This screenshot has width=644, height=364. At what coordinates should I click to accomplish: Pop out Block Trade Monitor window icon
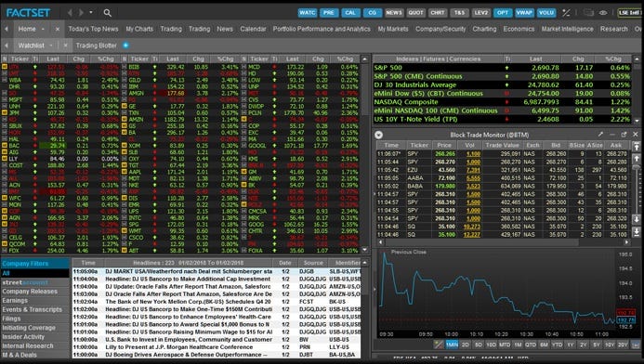click(x=624, y=135)
